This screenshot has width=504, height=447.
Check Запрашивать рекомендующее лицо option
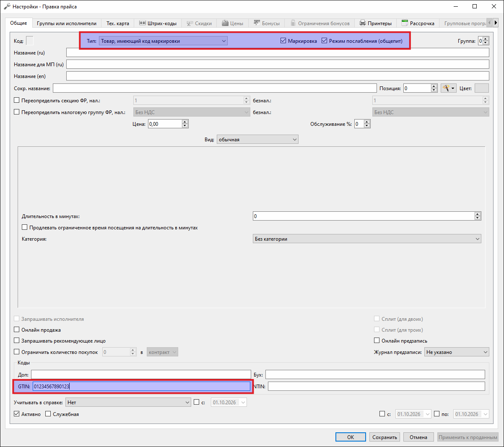[x=17, y=341]
